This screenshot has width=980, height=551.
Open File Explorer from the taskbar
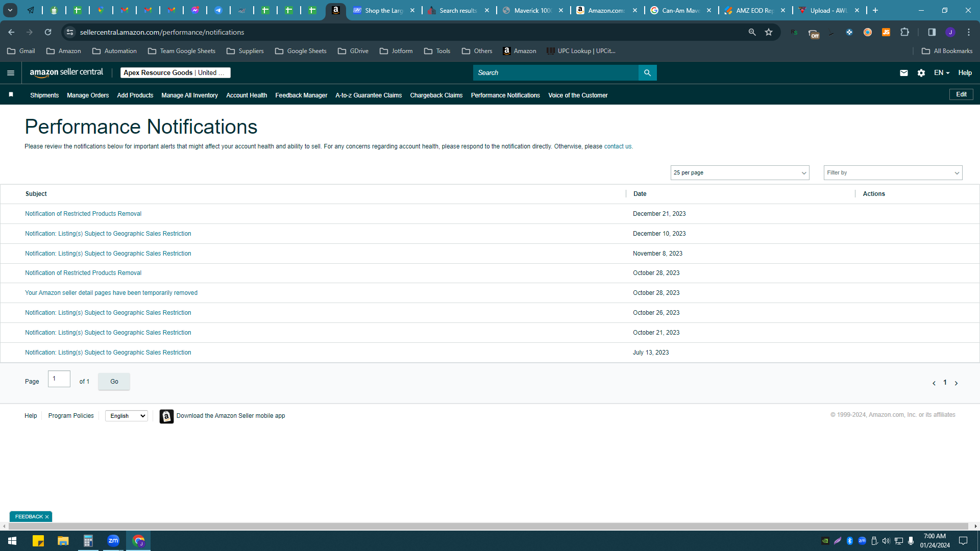[63, 541]
